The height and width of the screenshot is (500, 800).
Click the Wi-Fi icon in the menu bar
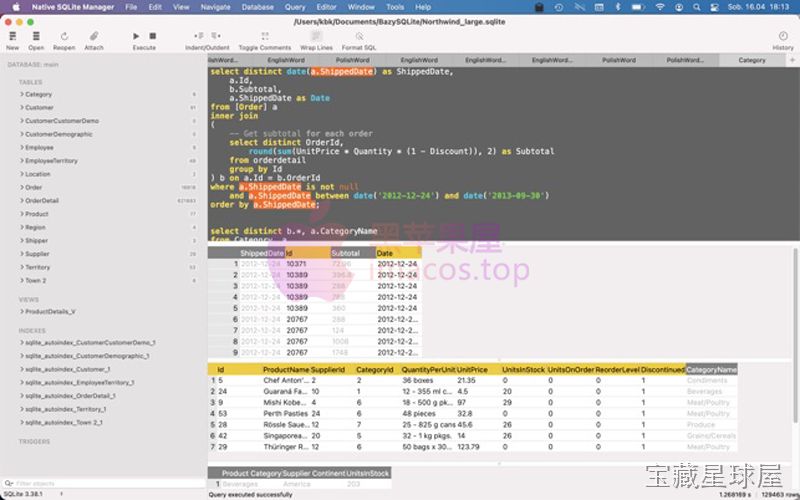click(660, 7)
